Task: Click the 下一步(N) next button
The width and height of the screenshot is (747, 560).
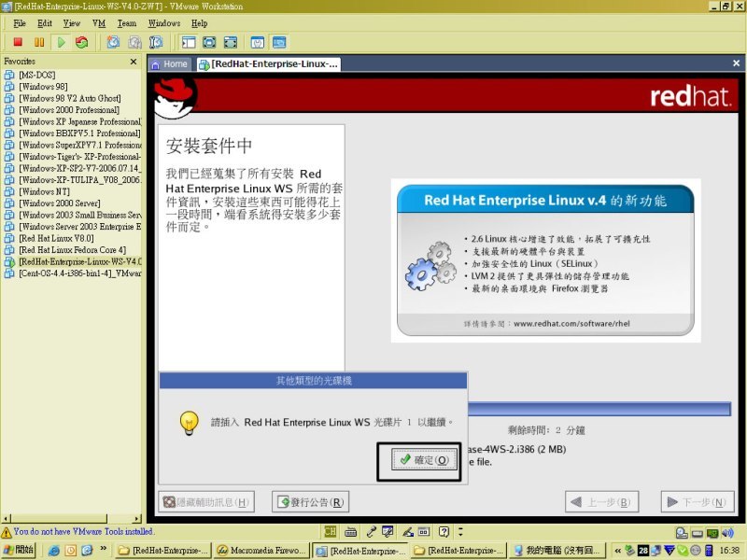Action: point(698,502)
